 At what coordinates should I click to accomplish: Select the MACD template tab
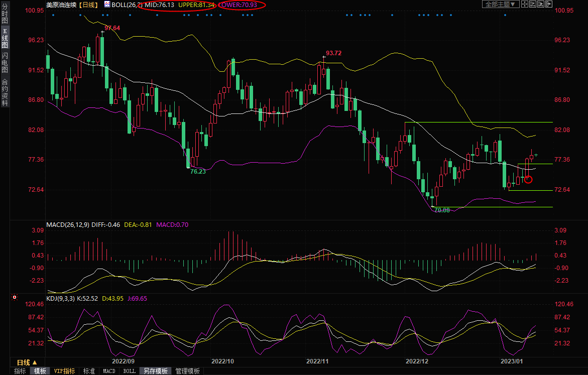tap(109, 371)
